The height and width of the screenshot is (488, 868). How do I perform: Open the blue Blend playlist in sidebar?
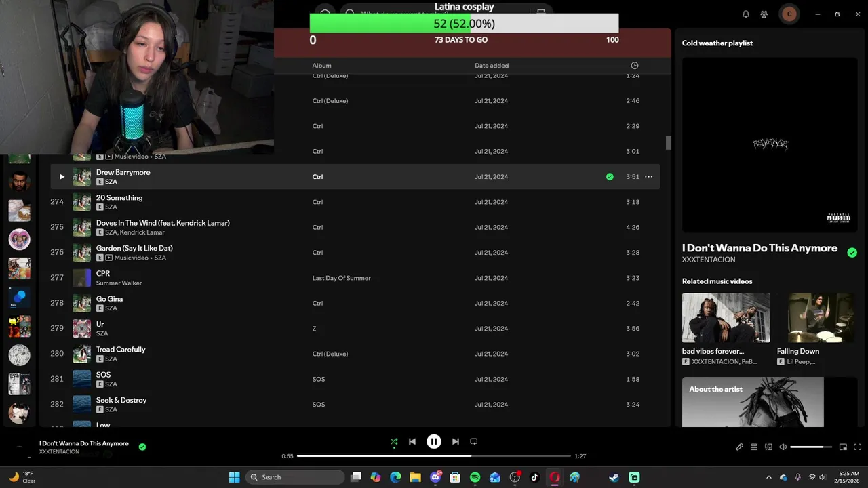coord(19,298)
